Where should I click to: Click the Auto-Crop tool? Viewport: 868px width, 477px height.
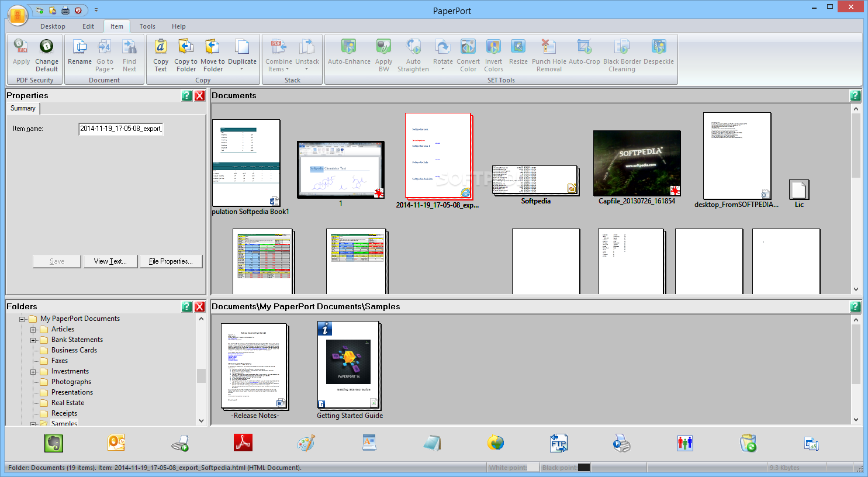(x=585, y=52)
